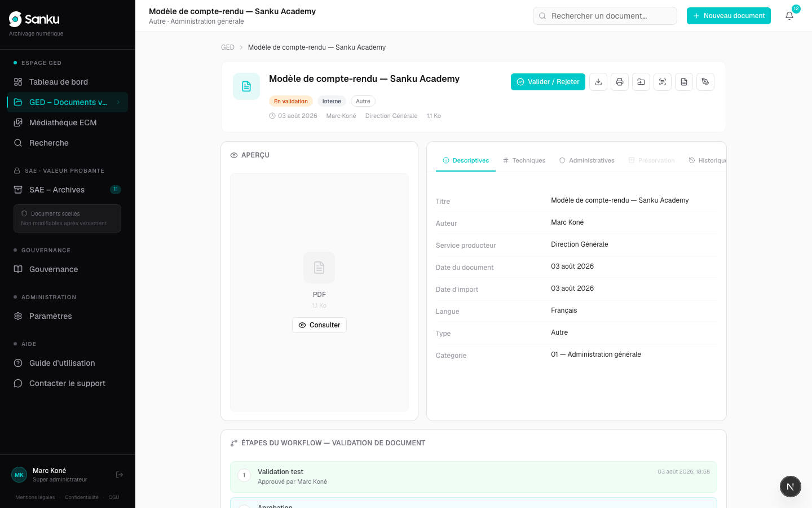Open Mentions légales link
The width and height of the screenshot is (812, 508).
(x=35, y=497)
